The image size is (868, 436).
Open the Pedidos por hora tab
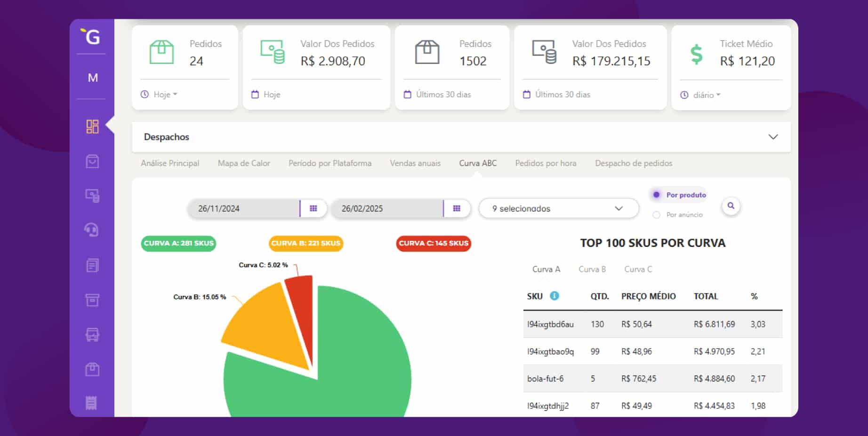coord(546,163)
